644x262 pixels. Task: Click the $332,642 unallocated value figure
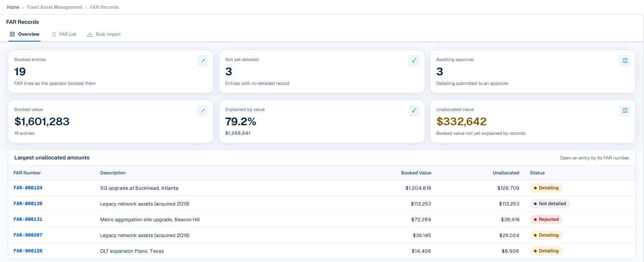(461, 122)
